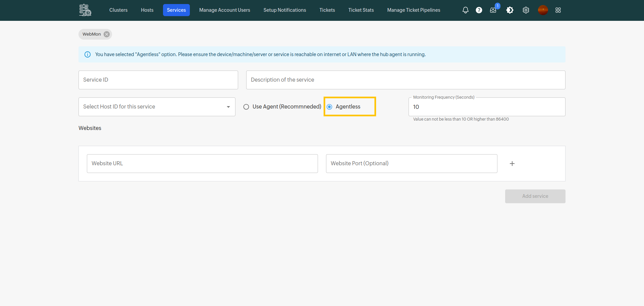Focus the Website Port (Optional) input

click(x=412, y=164)
